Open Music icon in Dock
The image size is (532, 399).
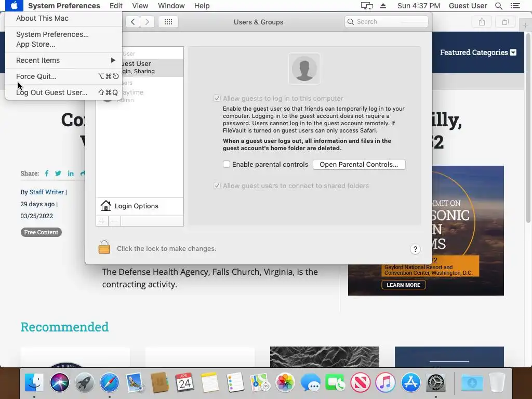pos(385,382)
